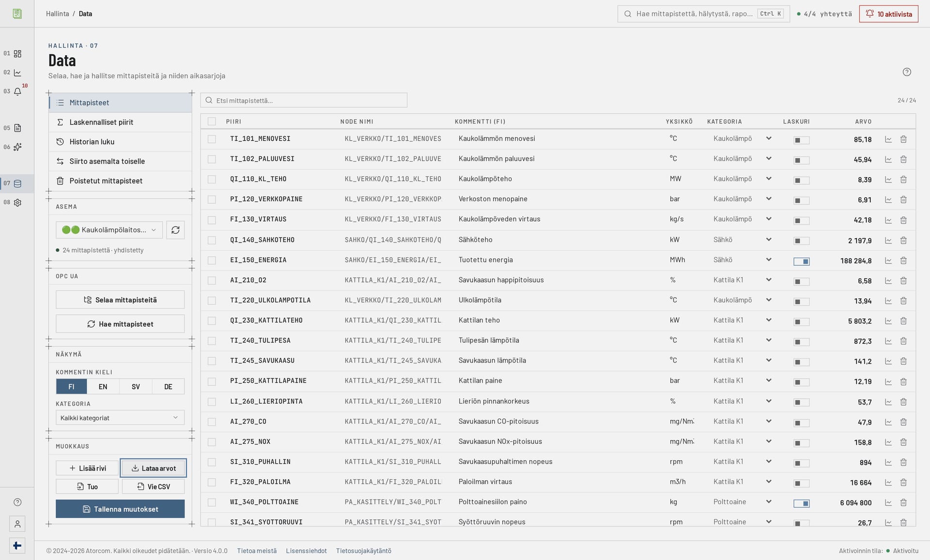Check the TI_102_PALUUVESI row checkbox
Screen dimensions: 930x560
(212, 159)
